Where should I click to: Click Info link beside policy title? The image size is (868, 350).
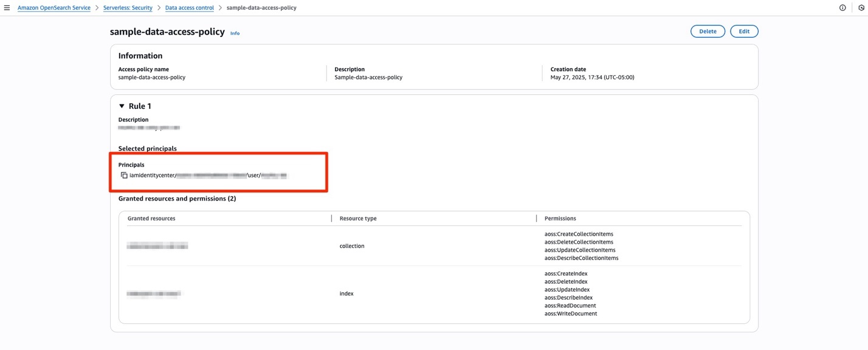pyautogui.click(x=235, y=33)
